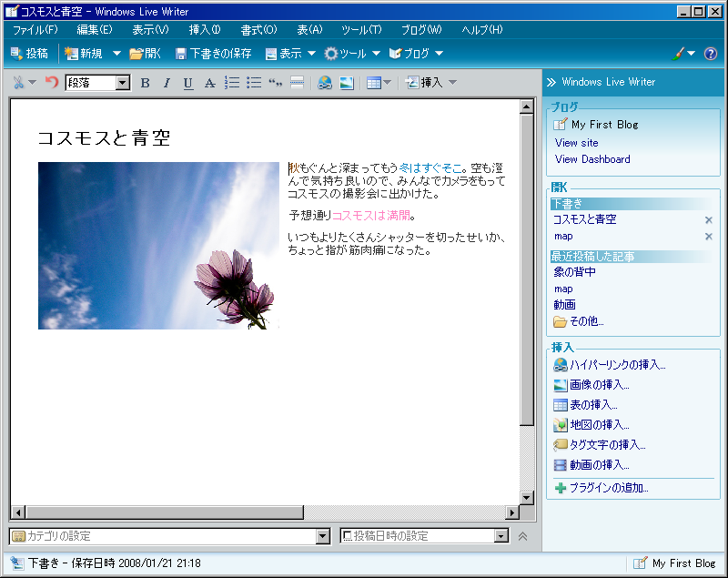Open the ヘルプ(H) menu

tap(482, 30)
